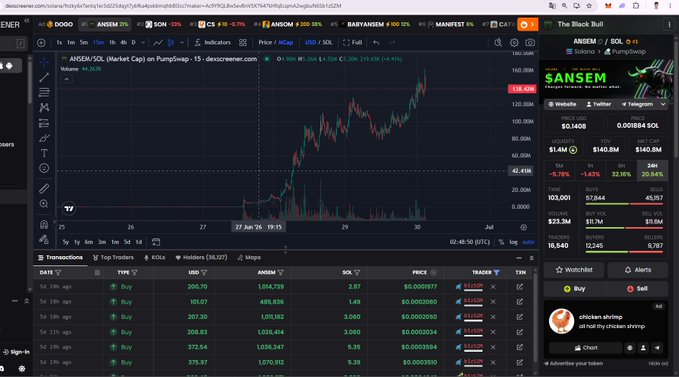Open the token Twitter link

(x=598, y=104)
